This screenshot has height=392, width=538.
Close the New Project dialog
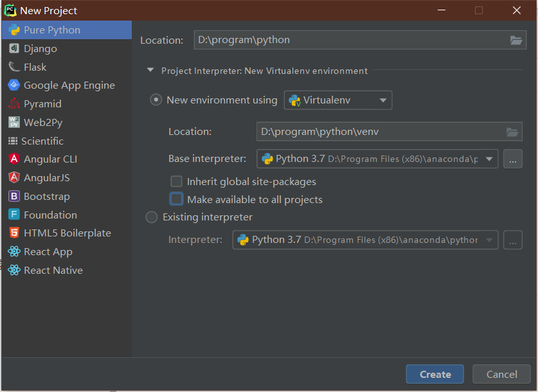click(x=516, y=10)
